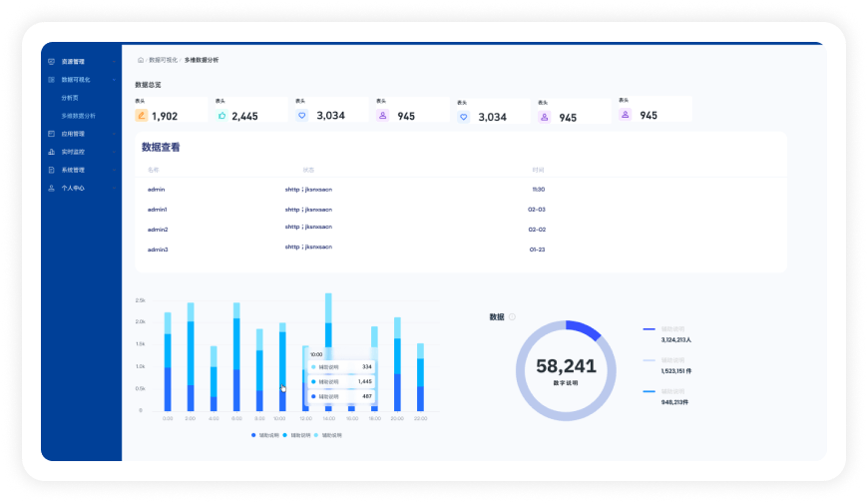Screen dimensions: 868x503
Task: Click the 个人中心 user icon in sidebar
Action: click(x=52, y=188)
